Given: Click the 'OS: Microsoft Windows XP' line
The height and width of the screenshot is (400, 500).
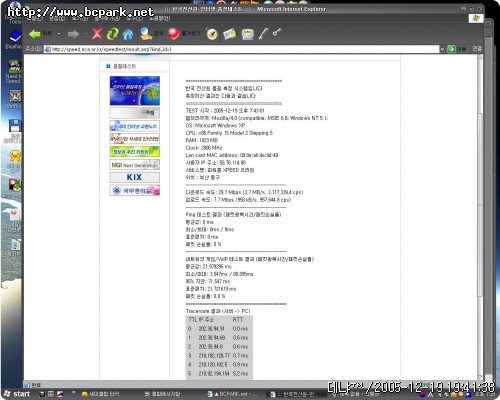Looking at the screenshot, I should pyautogui.click(x=215, y=125).
